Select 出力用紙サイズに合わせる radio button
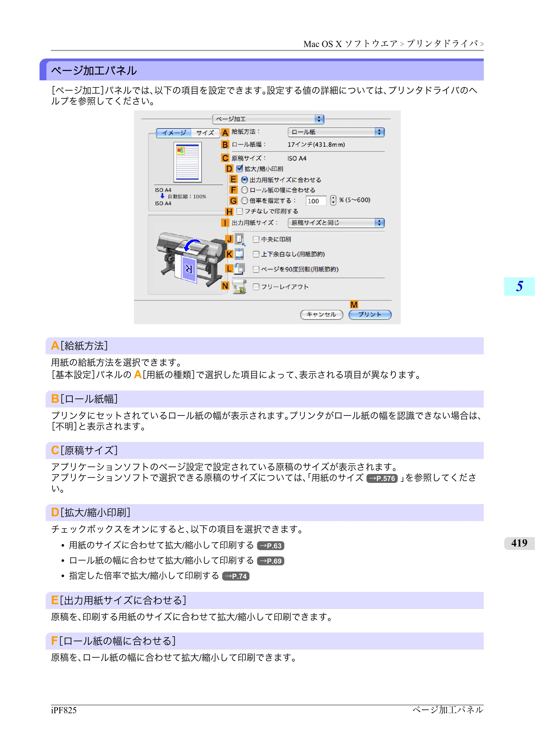Screen dimensions: 535x756 coord(244,180)
